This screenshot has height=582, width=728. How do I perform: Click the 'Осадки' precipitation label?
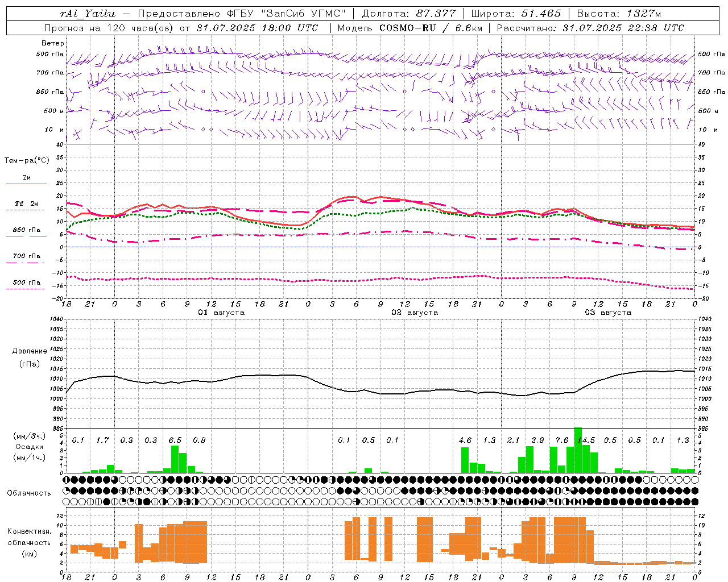29,447
